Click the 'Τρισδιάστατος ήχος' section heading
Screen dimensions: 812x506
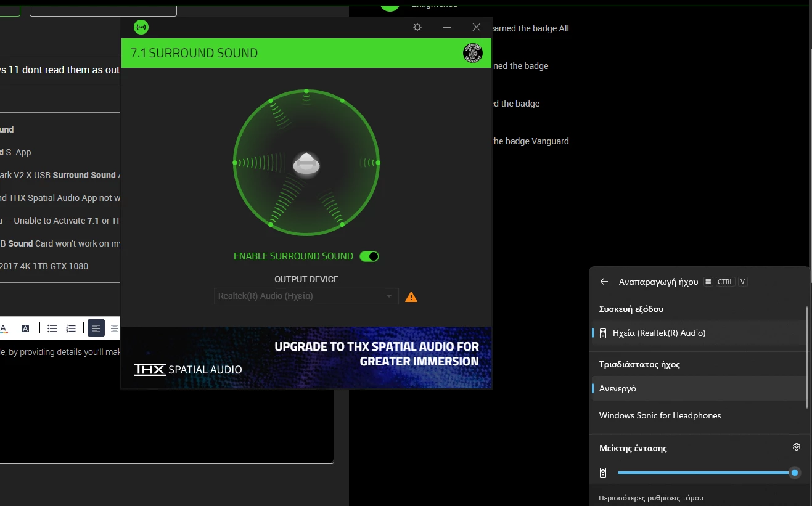[x=639, y=364]
